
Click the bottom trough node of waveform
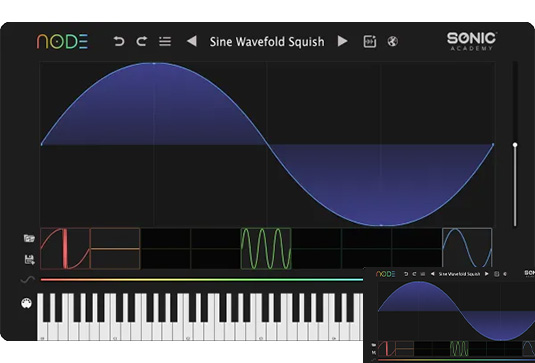point(381,226)
